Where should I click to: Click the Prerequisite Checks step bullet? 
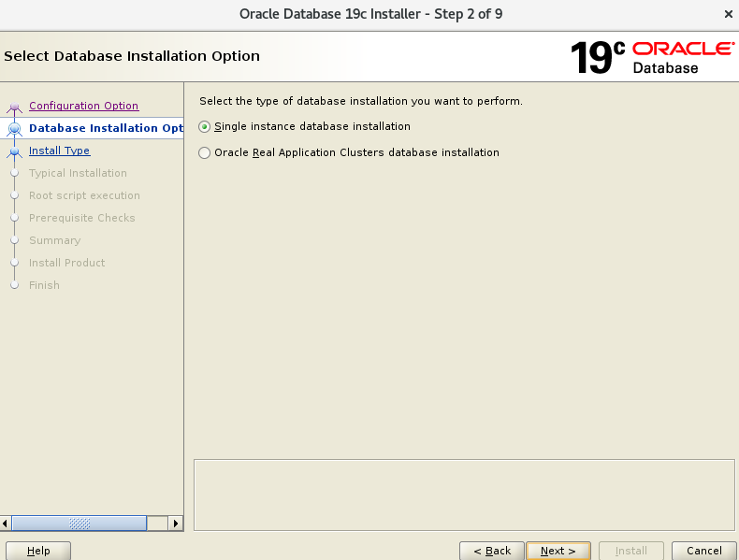tap(15, 218)
